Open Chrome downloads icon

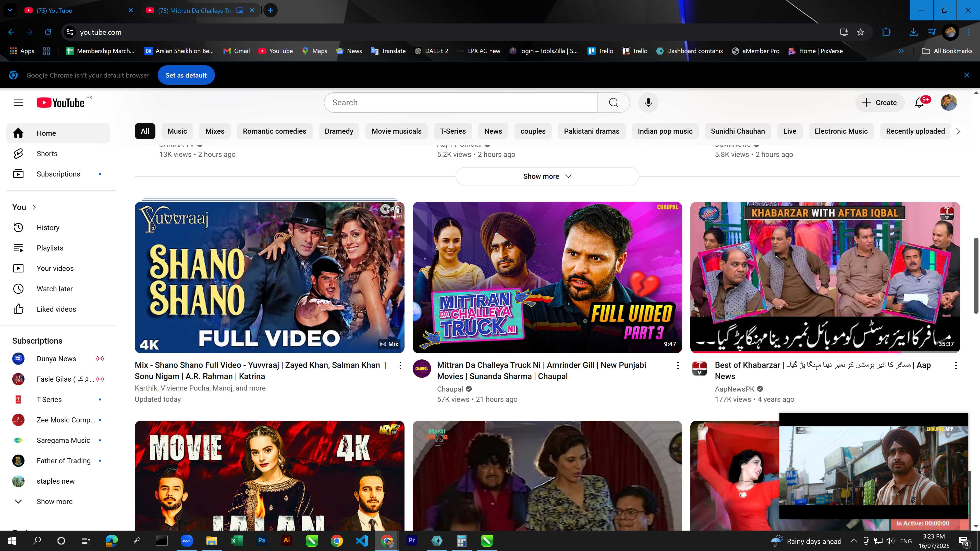[913, 32]
